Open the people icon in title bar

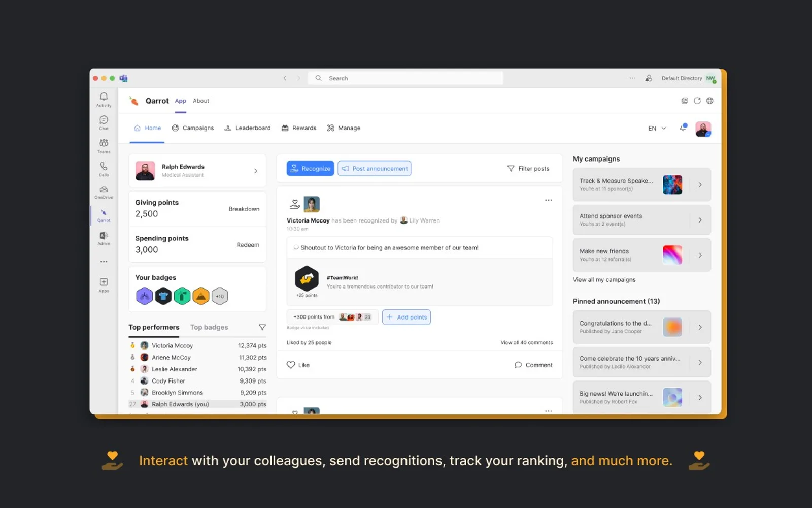click(649, 78)
